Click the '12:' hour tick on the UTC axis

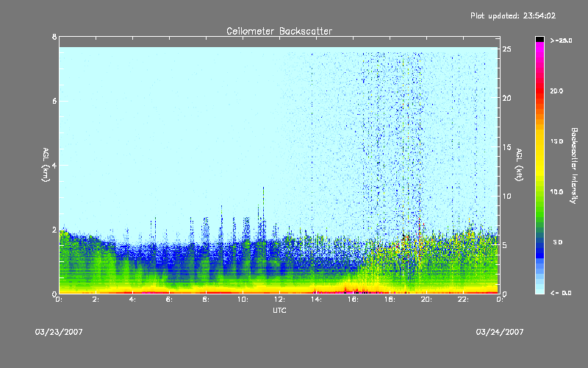[280, 300]
